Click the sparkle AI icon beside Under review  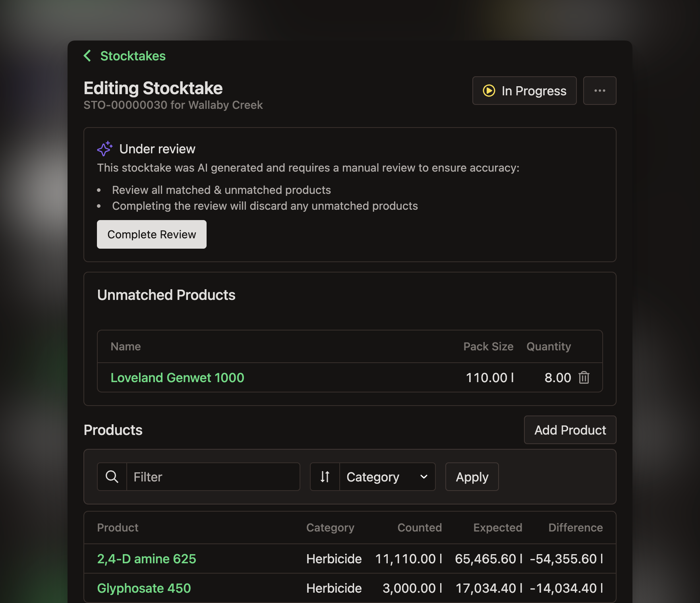[x=105, y=149]
